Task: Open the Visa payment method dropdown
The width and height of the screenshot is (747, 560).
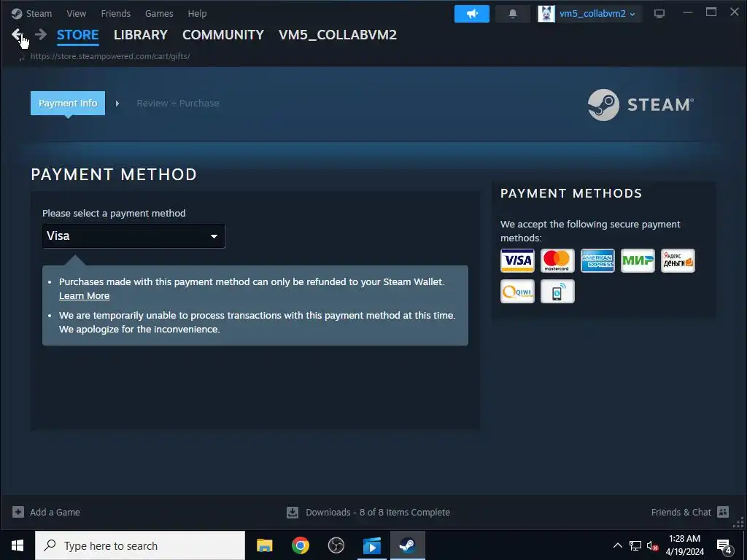Action: point(133,236)
